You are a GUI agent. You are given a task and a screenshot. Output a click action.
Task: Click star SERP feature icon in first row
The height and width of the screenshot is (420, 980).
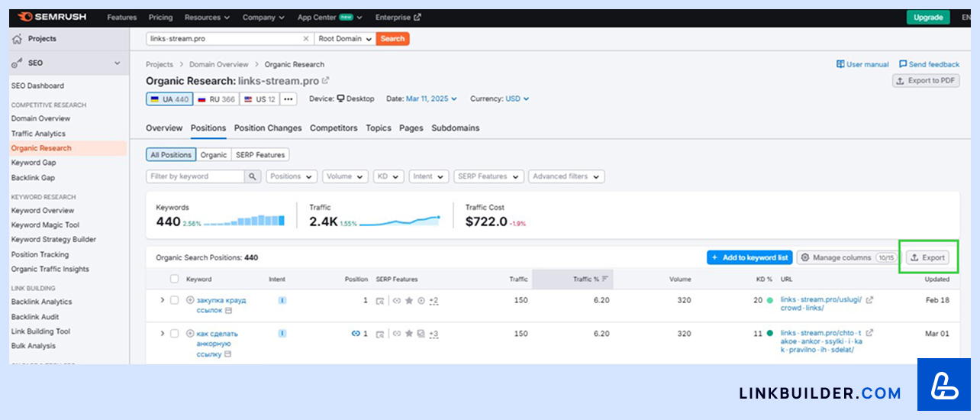click(x=409, y=301)
